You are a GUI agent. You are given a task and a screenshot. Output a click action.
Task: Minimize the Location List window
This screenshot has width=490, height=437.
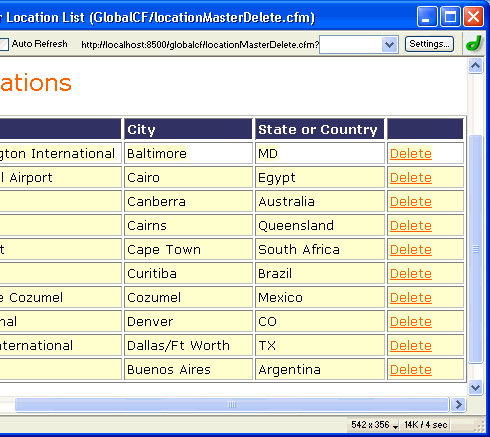[427, 16]
